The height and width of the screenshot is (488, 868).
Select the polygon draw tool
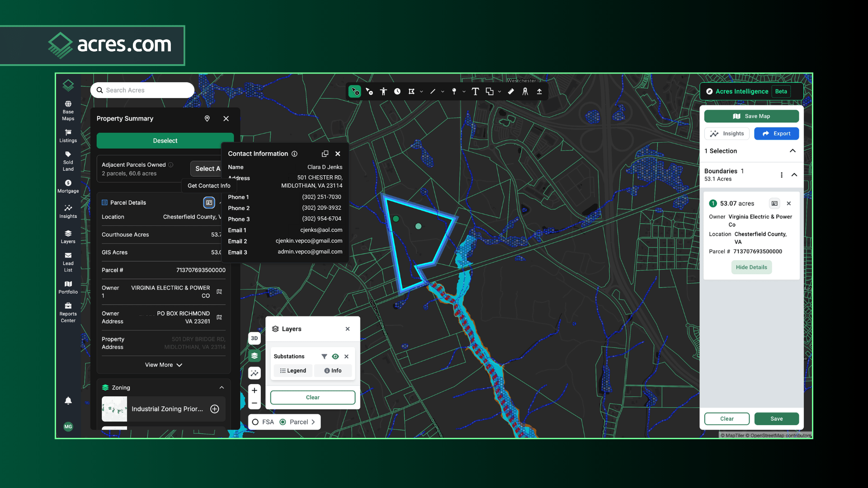(411, 91)
